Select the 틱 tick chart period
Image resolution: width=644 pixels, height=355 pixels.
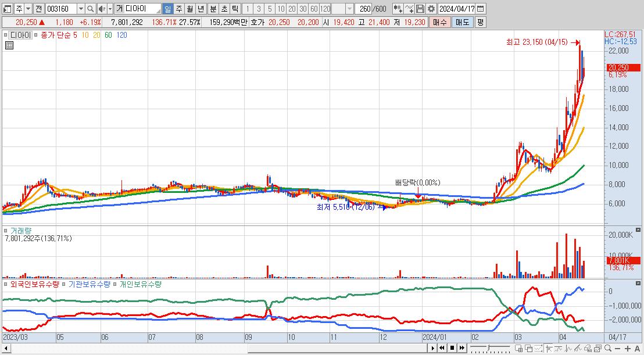pos(234,9)
